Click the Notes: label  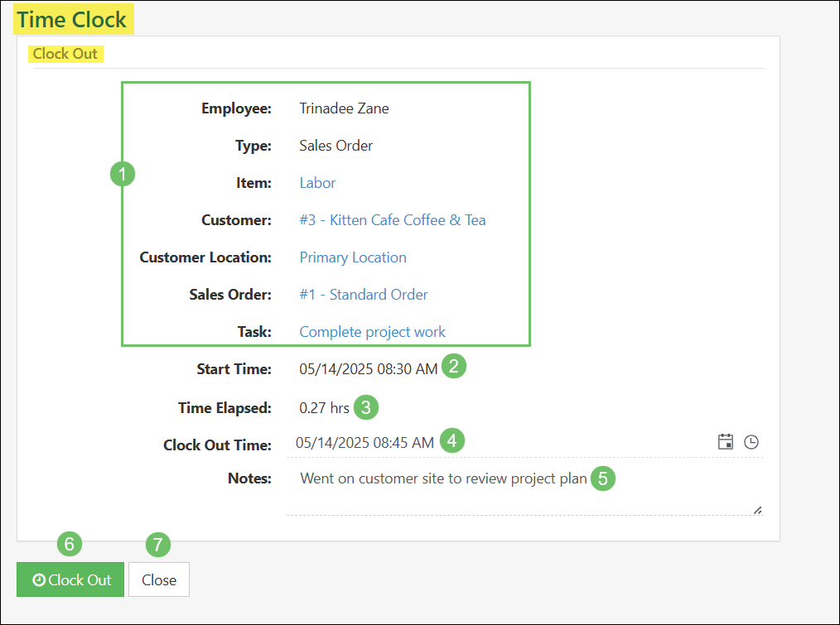[x=249, y=478]
